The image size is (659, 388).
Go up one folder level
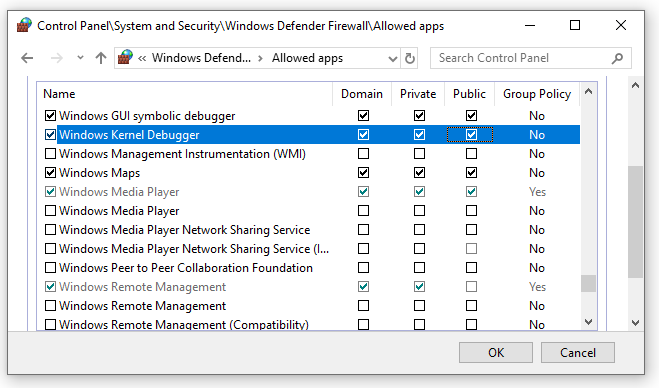pyautogui.click(x=100, y=58)
